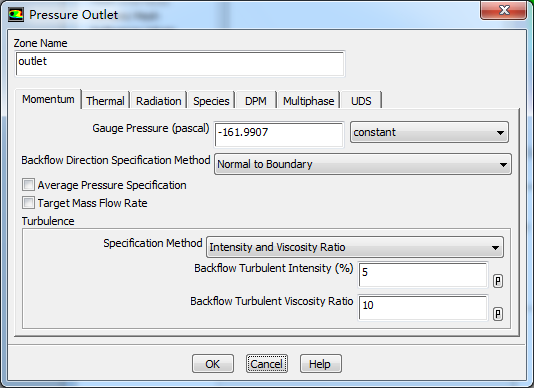The width and height of the screenshot is (534, 388).
Task: Switch to the Radiation tab
Action: coord(159,101)
